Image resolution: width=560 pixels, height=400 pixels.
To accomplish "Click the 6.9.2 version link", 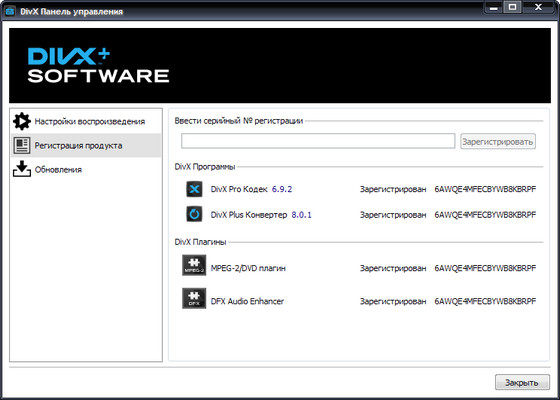I will coord(282,189).
